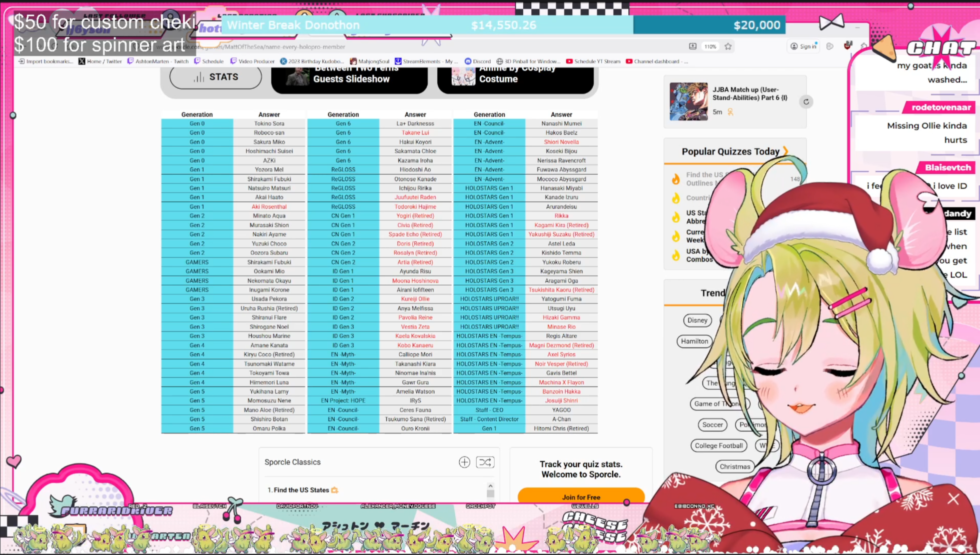Open the STATS tab
Viewport: 980px width, 555px height.
click(216, 77)
